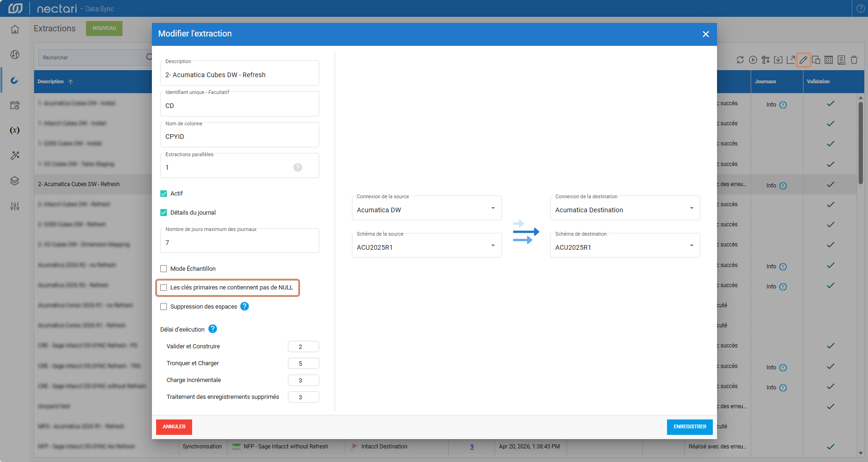The image size is (868, 462).
Task: Enable the Mode Échantillon checkbox
Action: click(164, 269)
